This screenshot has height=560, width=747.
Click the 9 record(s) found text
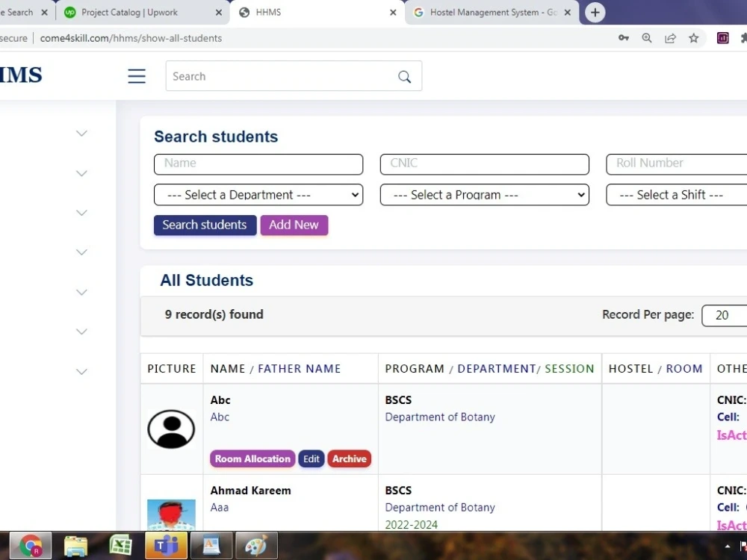(x=214, y=314)
